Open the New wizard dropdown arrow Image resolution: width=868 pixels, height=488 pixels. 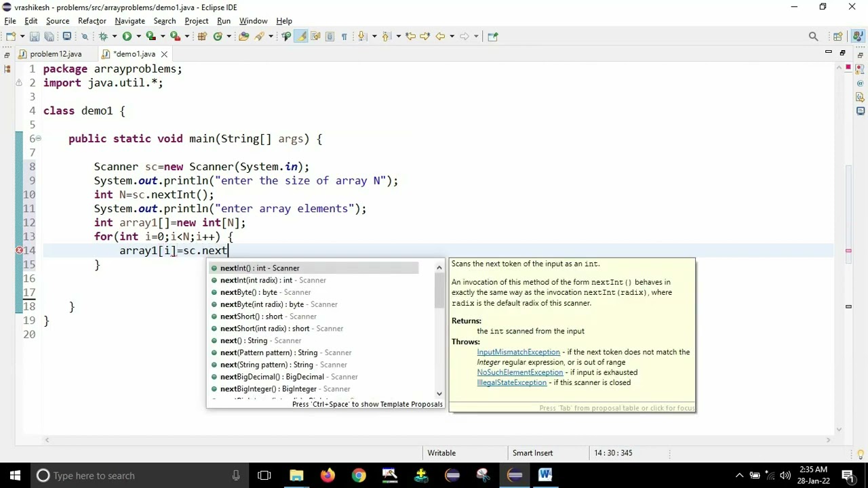tap(22, 36)
